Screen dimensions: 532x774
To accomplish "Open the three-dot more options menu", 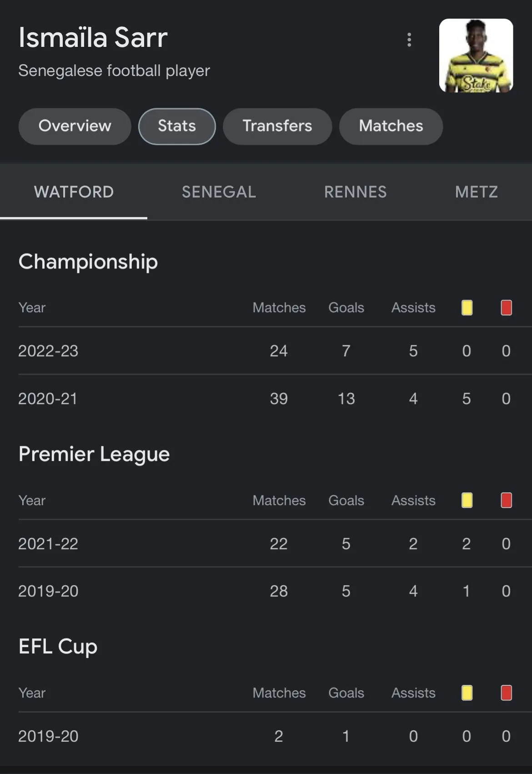I will (x=409, y=40).
